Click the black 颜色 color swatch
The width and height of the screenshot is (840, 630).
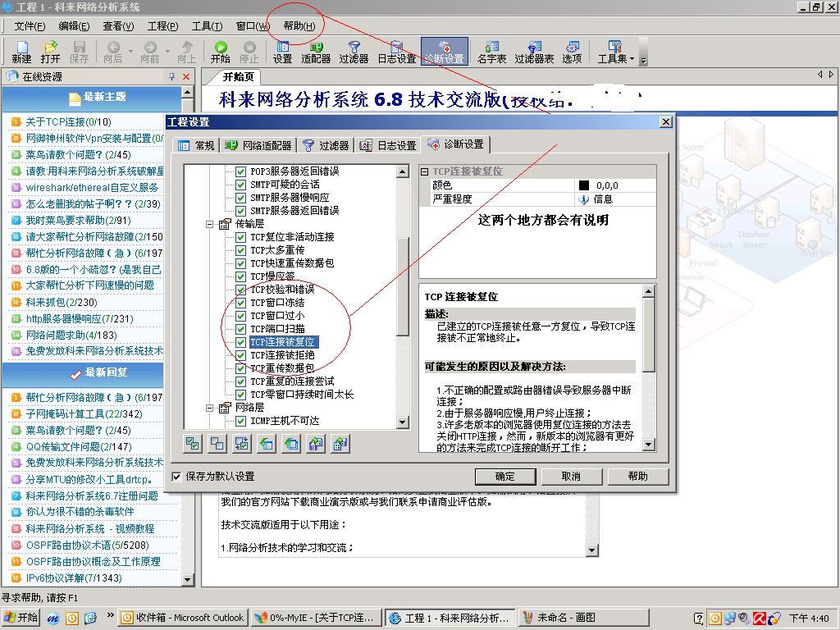click(584, 185)
